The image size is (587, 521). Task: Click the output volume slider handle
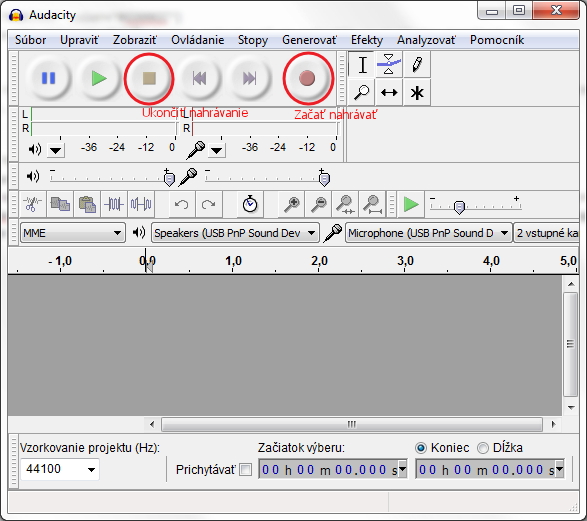169,179
